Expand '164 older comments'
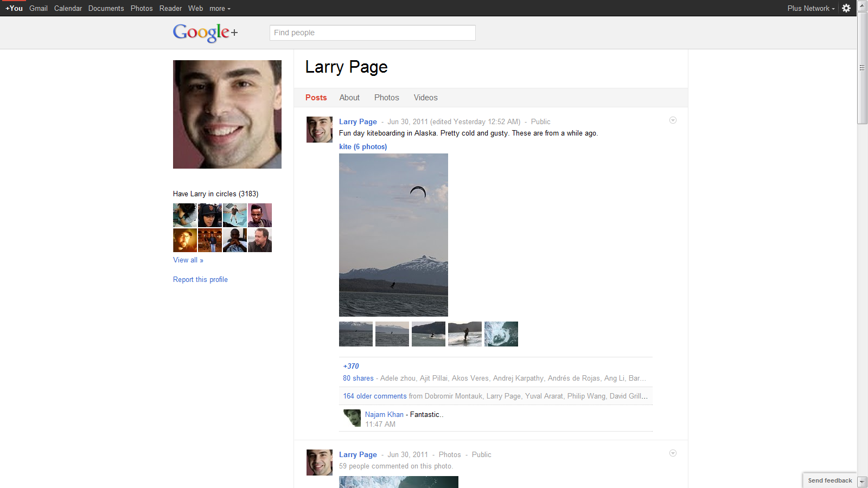The image size is (868, 488). [375, 396]
